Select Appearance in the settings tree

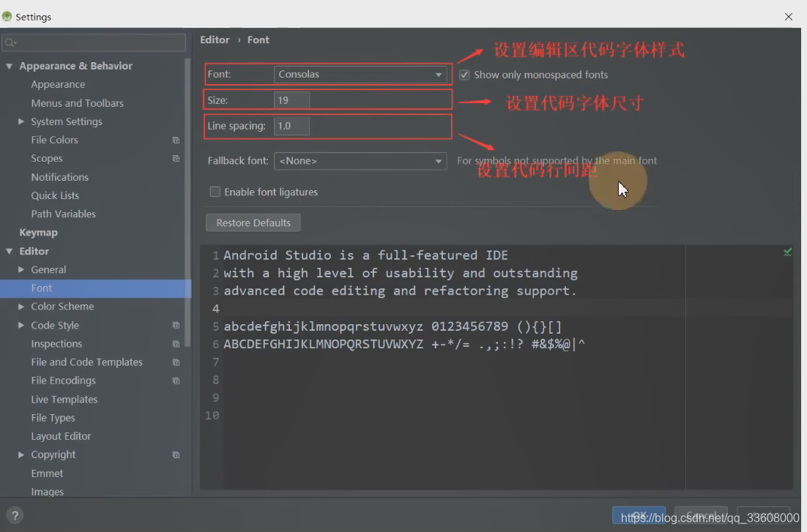58,84
